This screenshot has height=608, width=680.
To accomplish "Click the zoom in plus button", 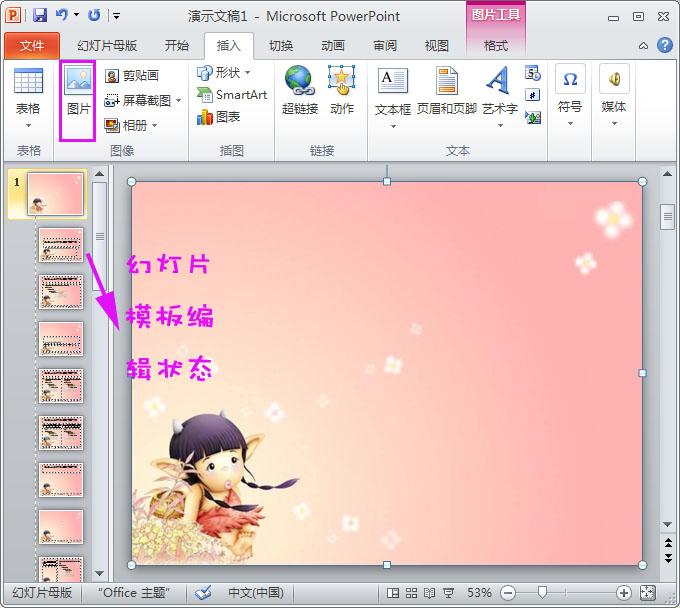I will (623, 593).
